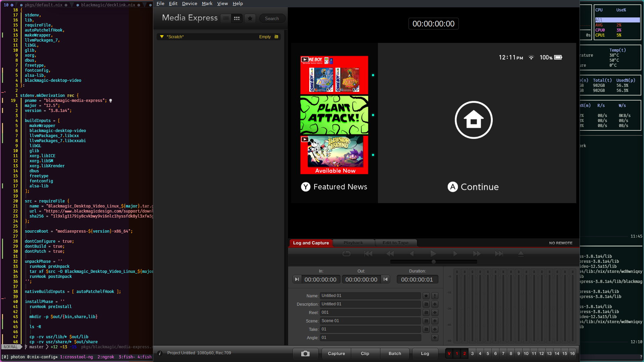Increment Angle with its plus button
Viewport: 644px width, 362px height.
point(435,338)
